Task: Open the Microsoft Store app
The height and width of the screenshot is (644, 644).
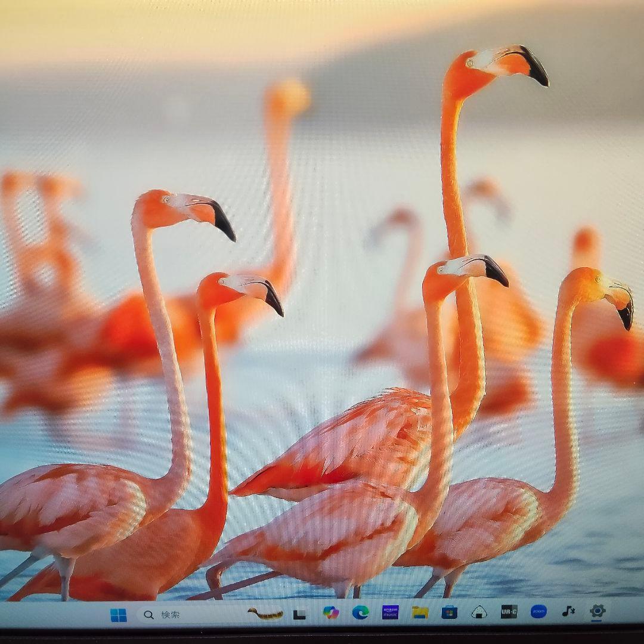Action: click(x=449, y=612)
